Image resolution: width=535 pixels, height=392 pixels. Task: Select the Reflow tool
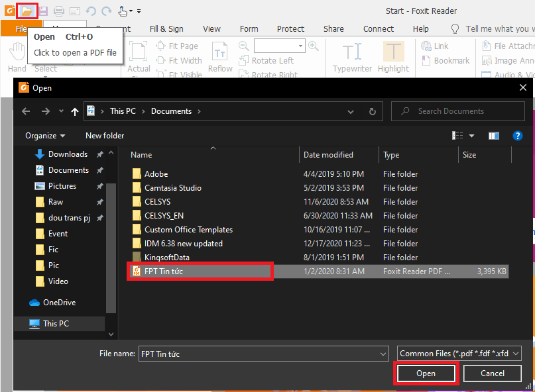[x=220, y=57]
